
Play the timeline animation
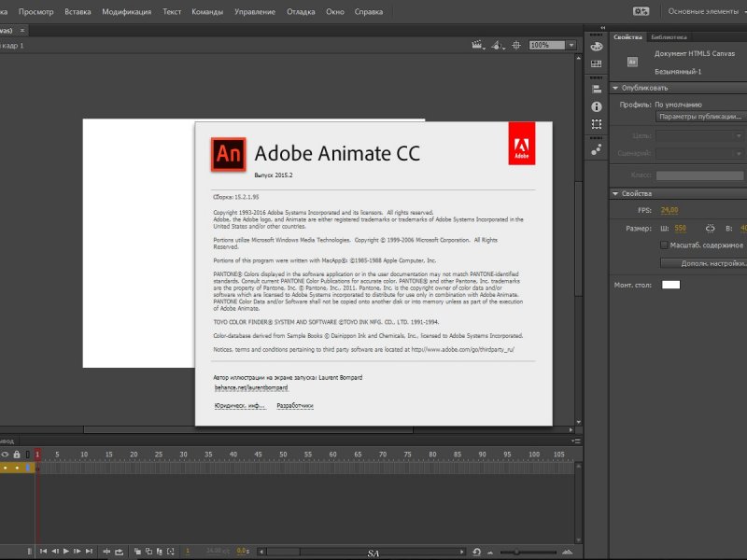[x=66, y=552]
